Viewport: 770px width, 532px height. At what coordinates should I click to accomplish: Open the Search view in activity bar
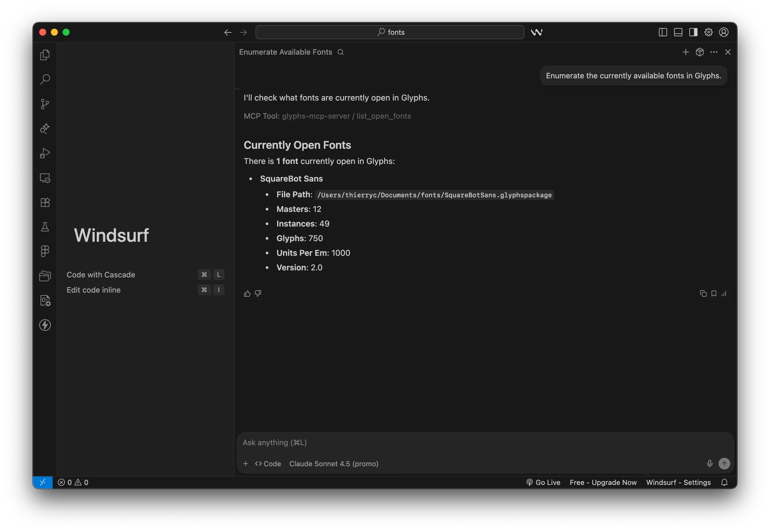[x=45, y=79]
